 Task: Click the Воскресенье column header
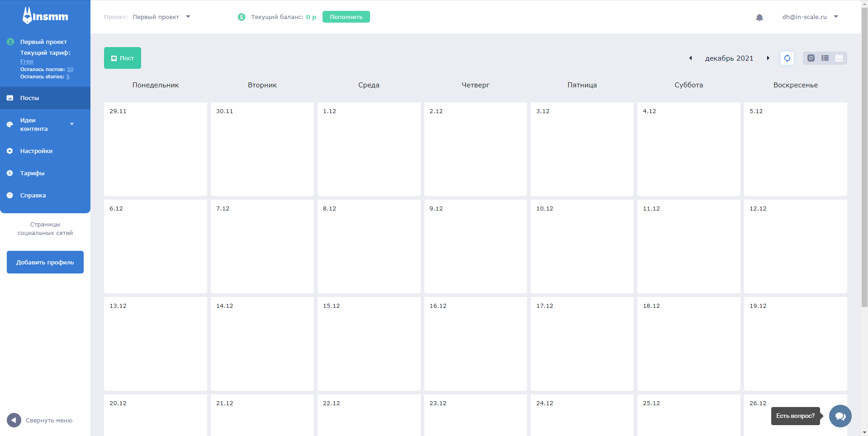tap(796, 85)
